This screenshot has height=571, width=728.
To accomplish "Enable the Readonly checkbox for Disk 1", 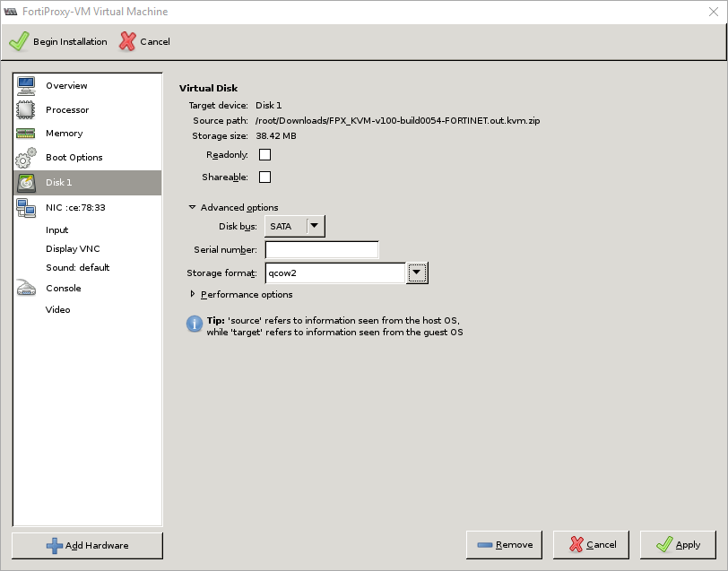I will point(264,154).
